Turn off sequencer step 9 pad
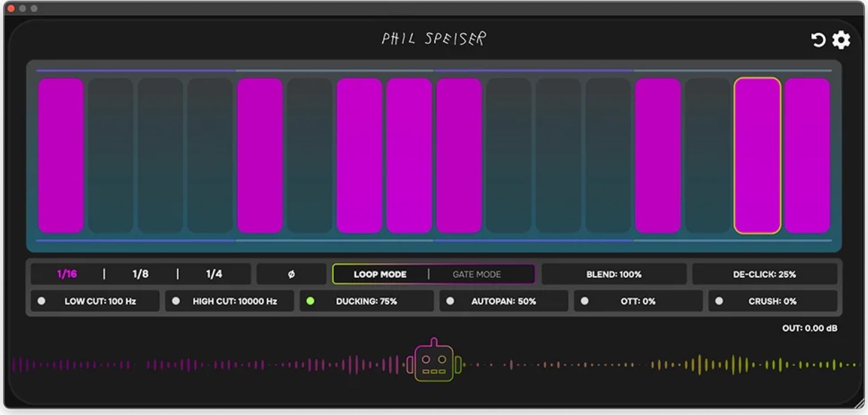The height and width of the screenshot is (415, 868). pos(459,155)
